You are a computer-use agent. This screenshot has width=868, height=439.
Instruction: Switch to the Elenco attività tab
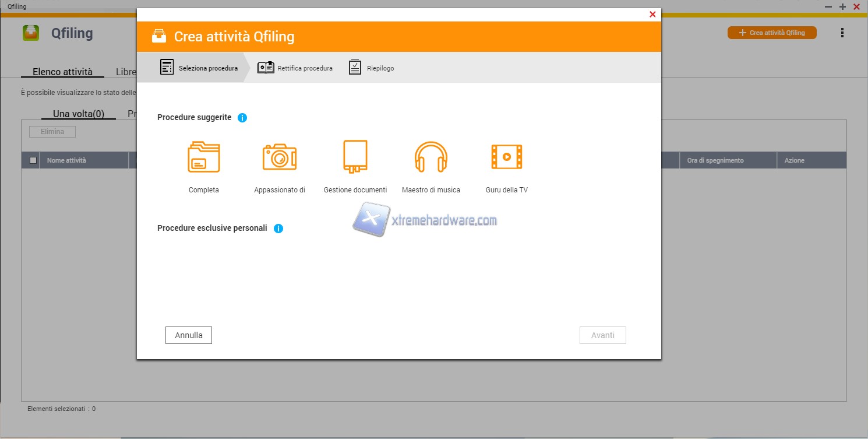tap(62, 72)
